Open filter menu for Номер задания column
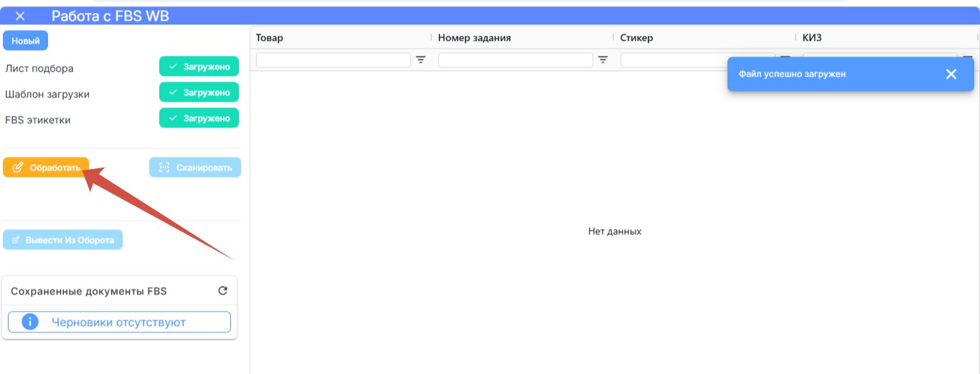This screenshot has height=374, width=980. (x=603, y=60)
